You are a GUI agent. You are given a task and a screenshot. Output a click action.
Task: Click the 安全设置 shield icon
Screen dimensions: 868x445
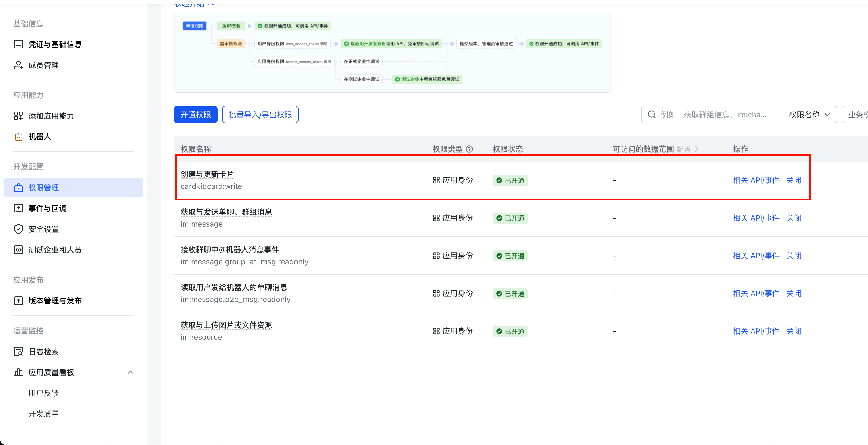(x=18, y=229)
